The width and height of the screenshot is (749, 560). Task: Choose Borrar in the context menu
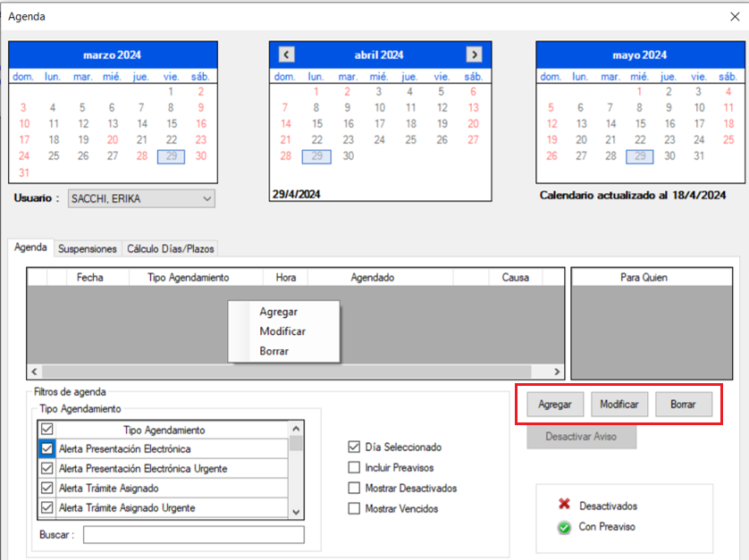point(274,351)
